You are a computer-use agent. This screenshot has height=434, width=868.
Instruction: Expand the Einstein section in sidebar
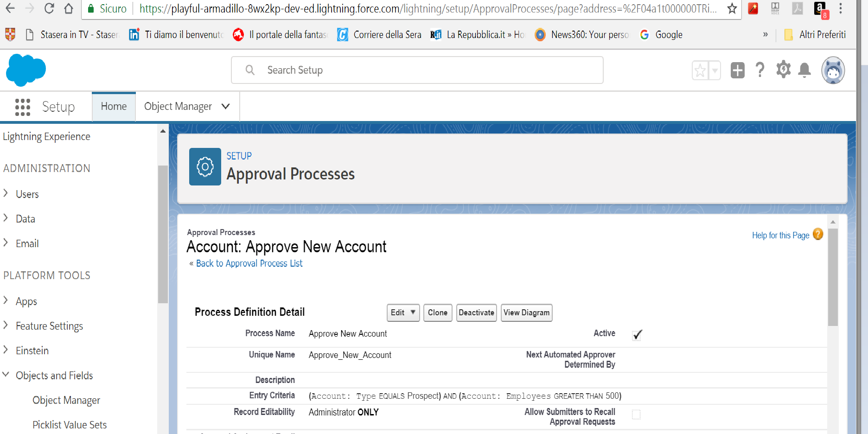pyautogui.click(x=6, y=349)
